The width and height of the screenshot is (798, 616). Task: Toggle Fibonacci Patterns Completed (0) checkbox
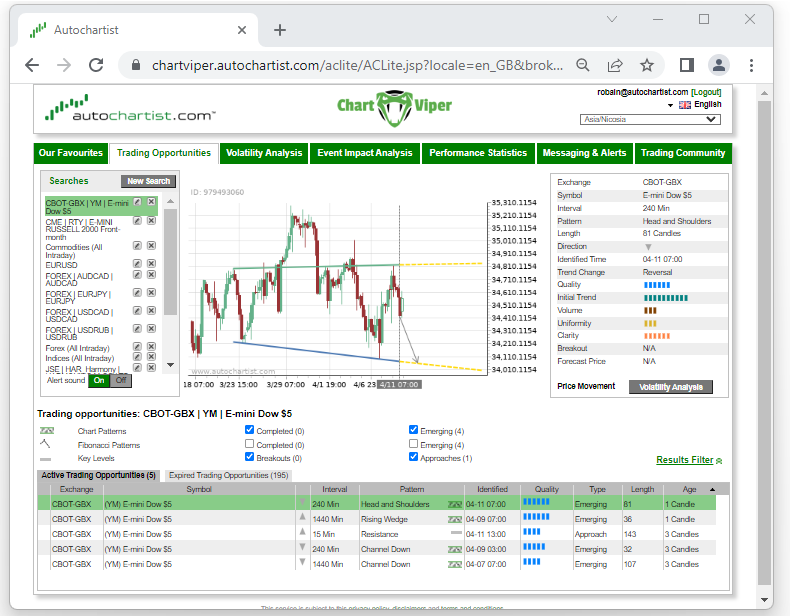[249, 444]
